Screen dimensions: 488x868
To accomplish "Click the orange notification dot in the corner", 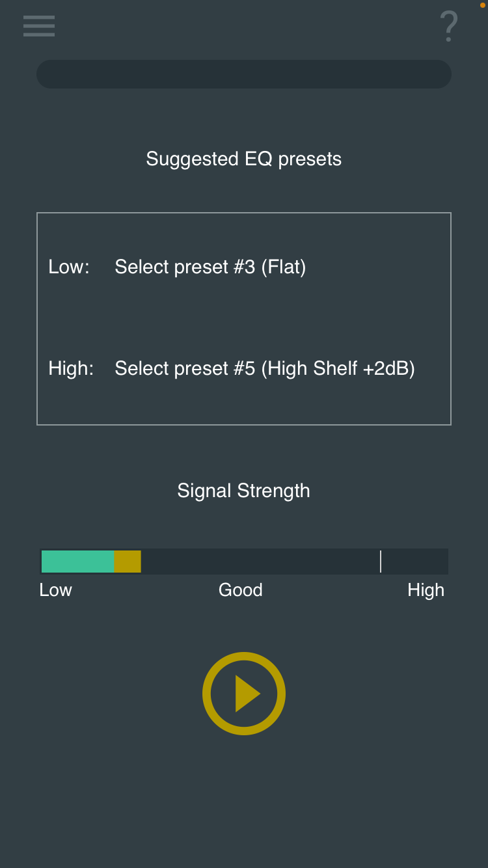I will 484,4.
